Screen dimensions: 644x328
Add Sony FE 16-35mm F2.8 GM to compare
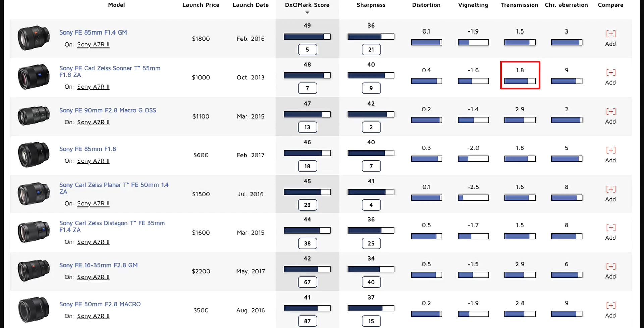tap(610, 267)
